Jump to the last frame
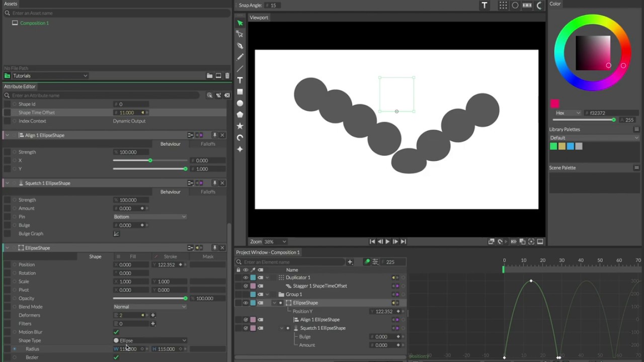The height and width of the screenshot is (362, 644). [x=403, y=242]
